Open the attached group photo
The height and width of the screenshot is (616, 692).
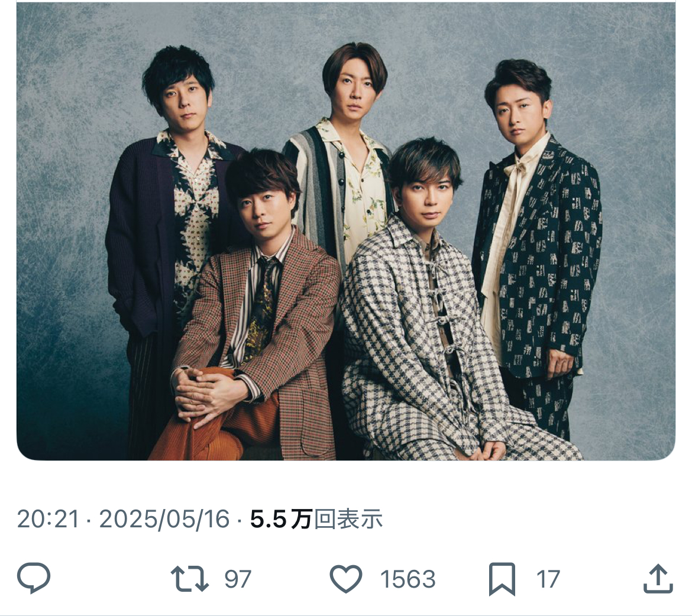346,231
